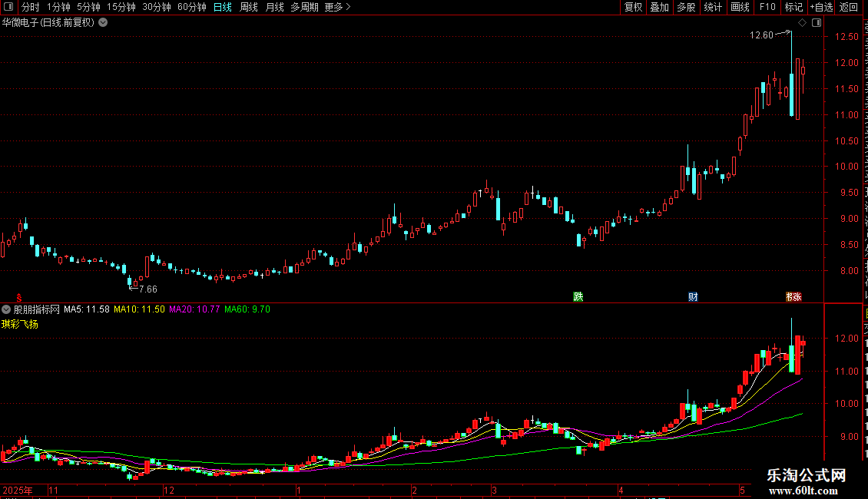Click the MA10: 11.50 value

(139, 309)
